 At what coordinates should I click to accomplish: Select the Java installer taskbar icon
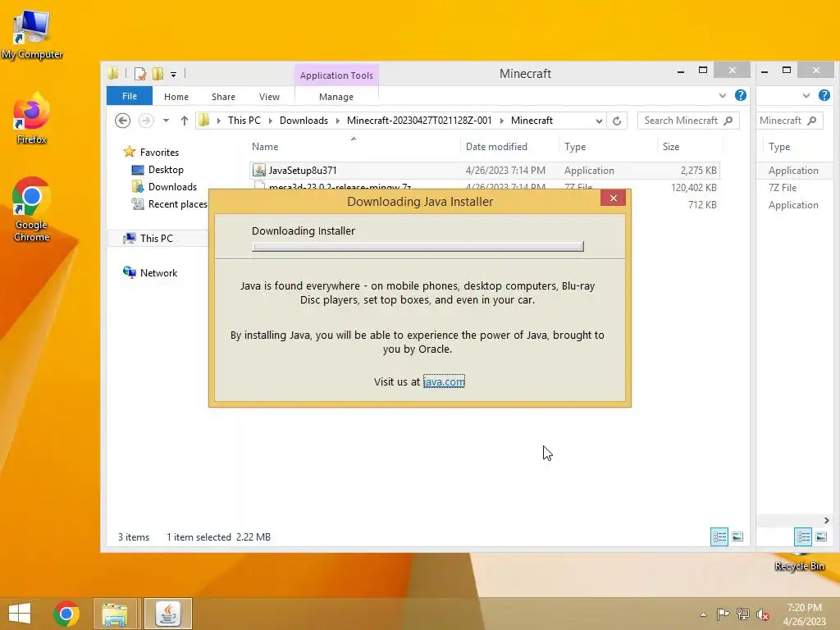click(x=168, y=614)
